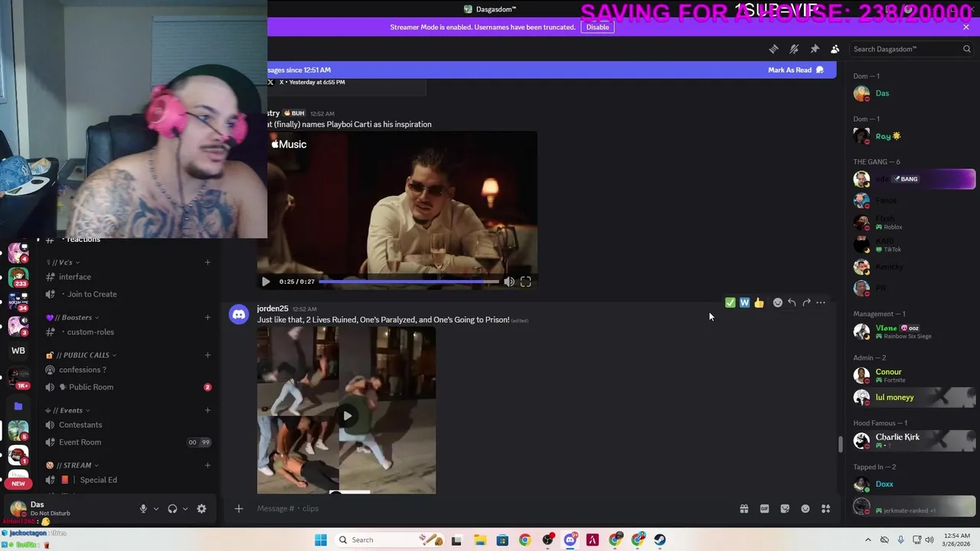Image resolution: width=980 pixels, height=551 pixels.
Task: Toggle microphone mute in user panel
Action: click(x=143, y=509)
